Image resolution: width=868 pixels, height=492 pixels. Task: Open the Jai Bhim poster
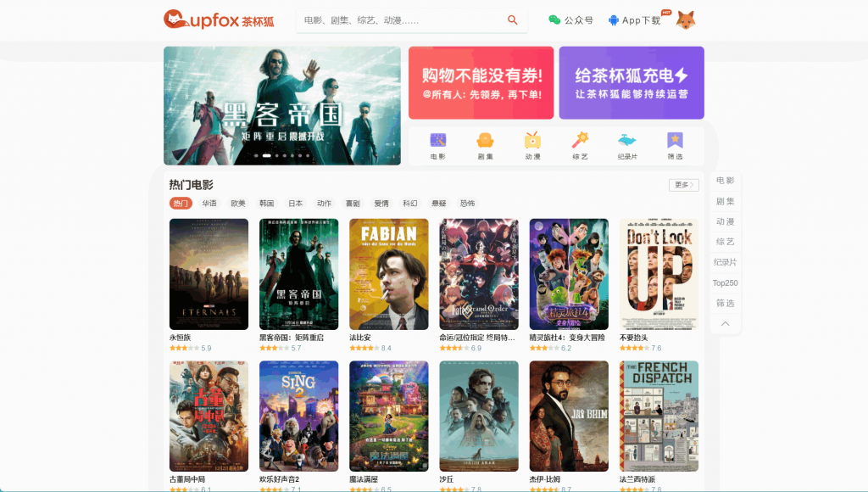569,417
